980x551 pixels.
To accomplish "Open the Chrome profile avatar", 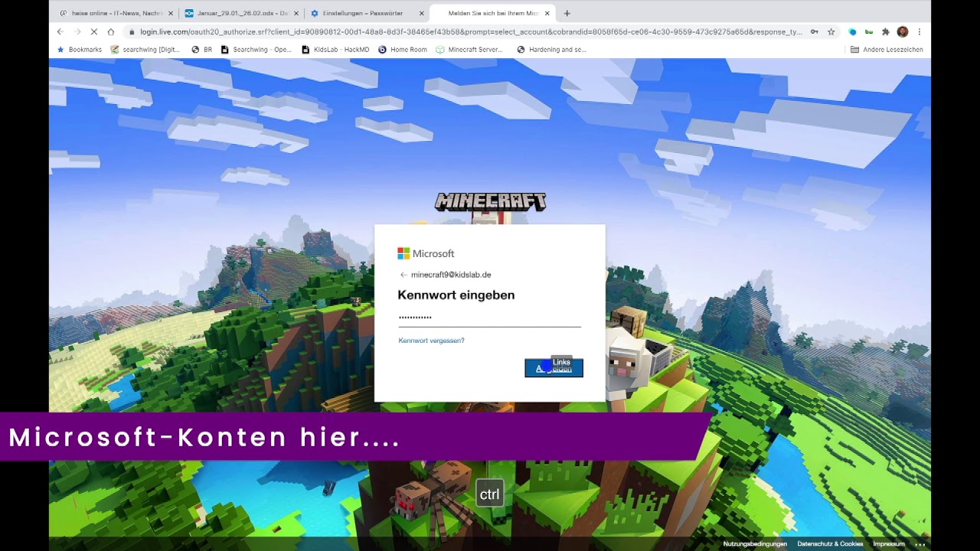I will (903, 32).
